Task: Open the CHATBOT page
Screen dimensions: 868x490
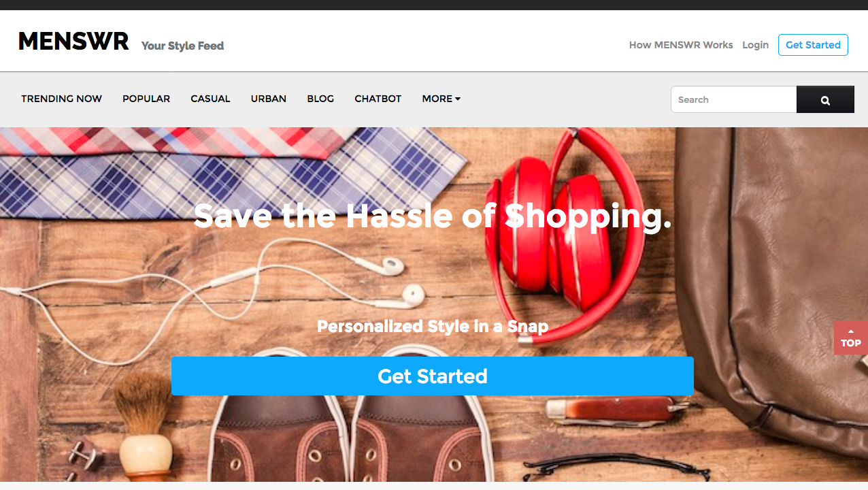Action: [378, 99]
